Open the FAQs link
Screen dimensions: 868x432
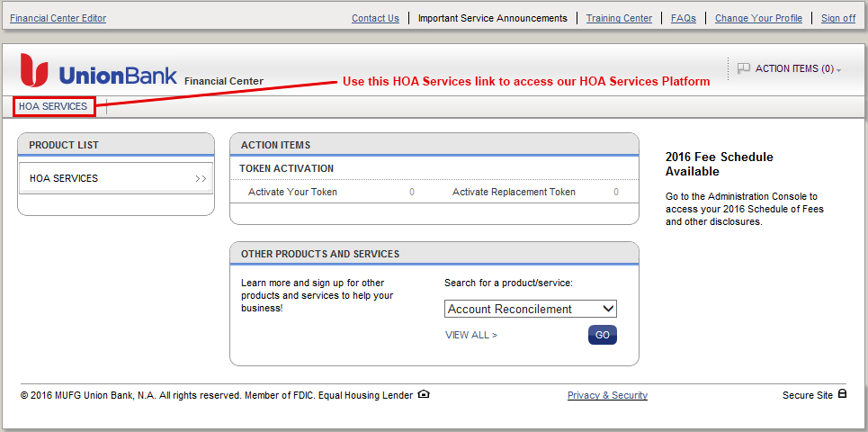tap(683, 18)
